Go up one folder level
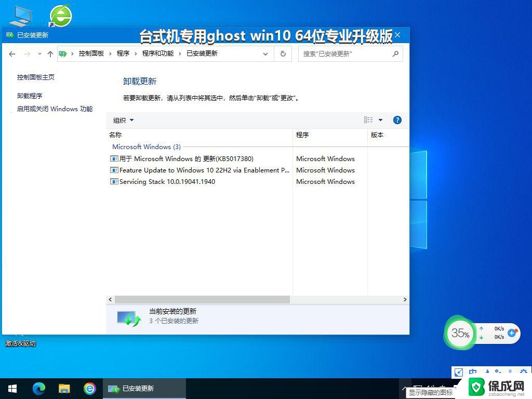The width and height of the screenshot is (532, 399). [x=50, y=54]
